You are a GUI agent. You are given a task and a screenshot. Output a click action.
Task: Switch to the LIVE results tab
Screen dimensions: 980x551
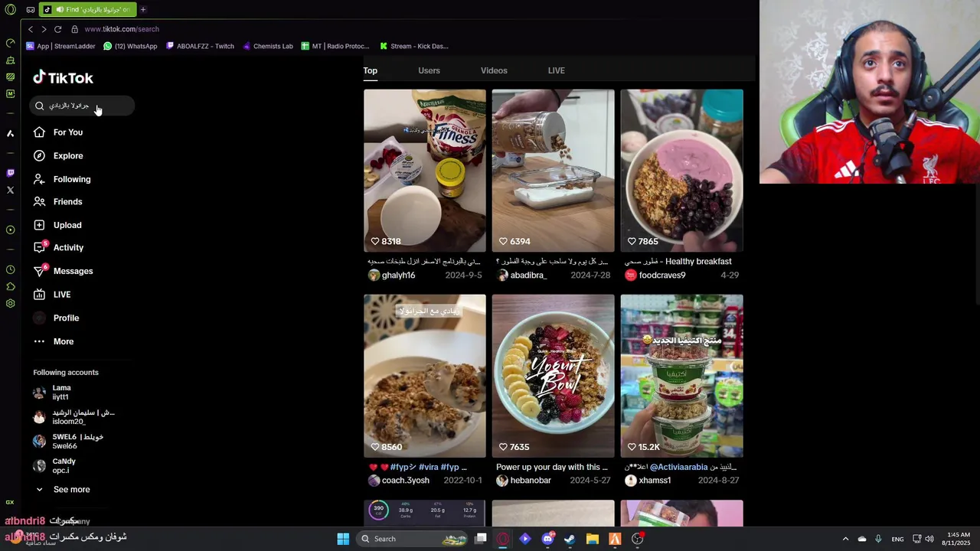pos(557,70)
